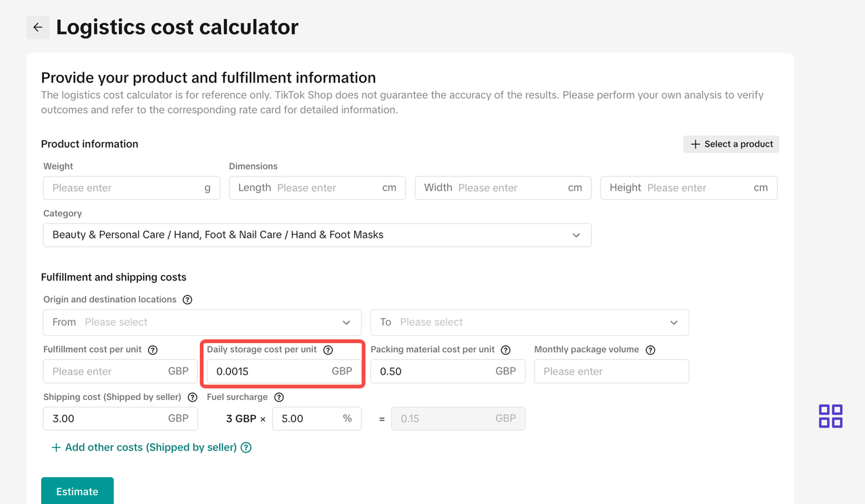Click help icon beside Fuel surcharge
The width and height of the screenshot is (865, 504).
[279, 397]
